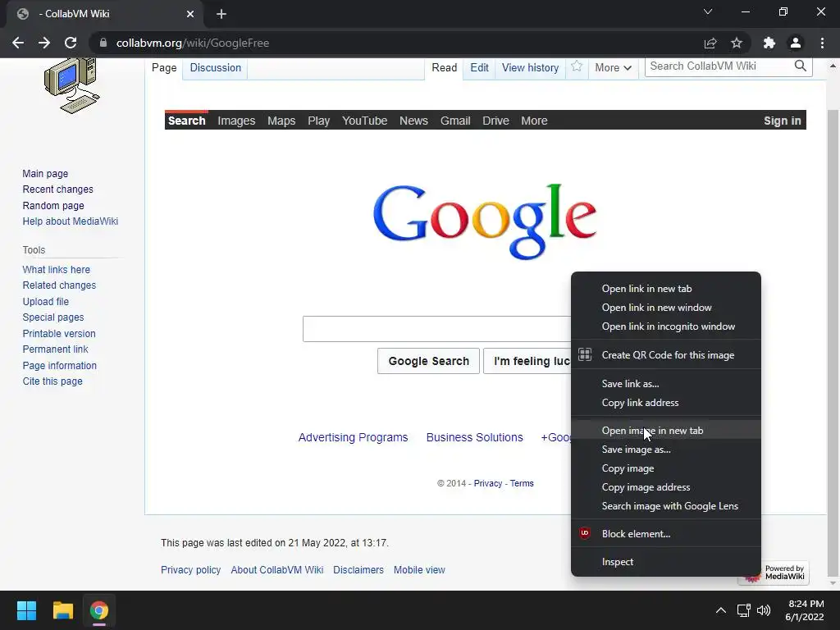Viewport: 840px width, 630px height.
Task: Select the Page tab
Action: (x=164, y=67)
